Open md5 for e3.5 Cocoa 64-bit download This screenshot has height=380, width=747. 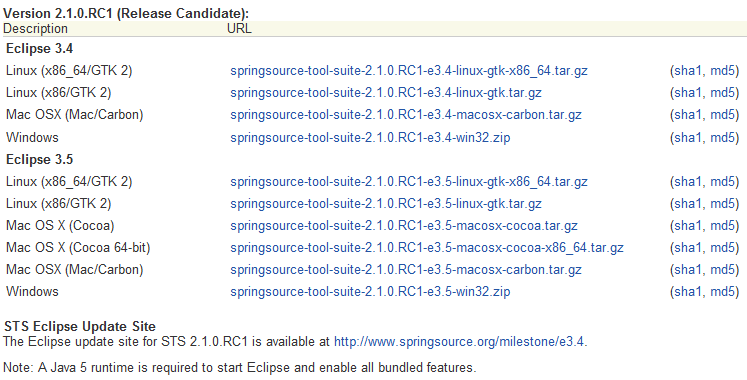click(723, 248)
